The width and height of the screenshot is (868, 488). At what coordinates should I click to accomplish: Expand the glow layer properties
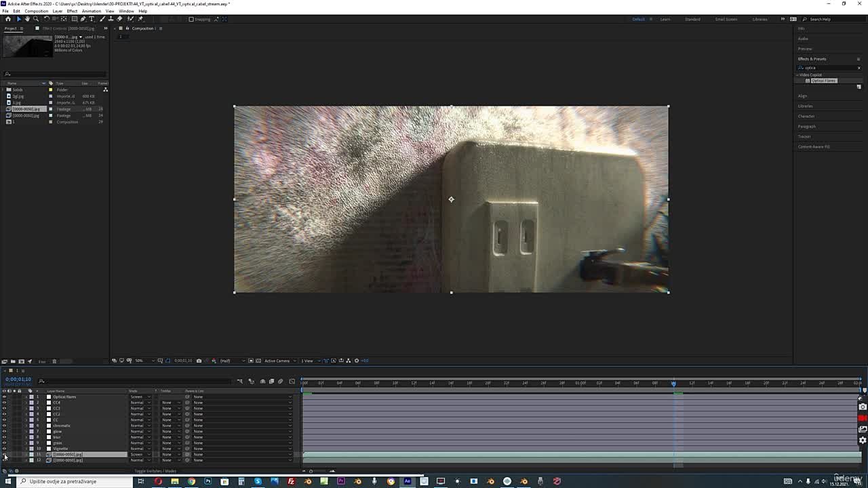point(26,432)
